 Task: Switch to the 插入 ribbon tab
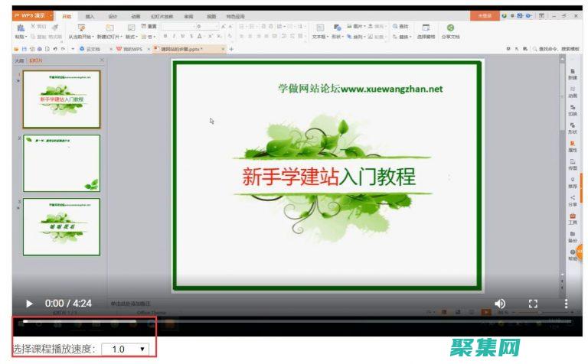pos(90,15)
